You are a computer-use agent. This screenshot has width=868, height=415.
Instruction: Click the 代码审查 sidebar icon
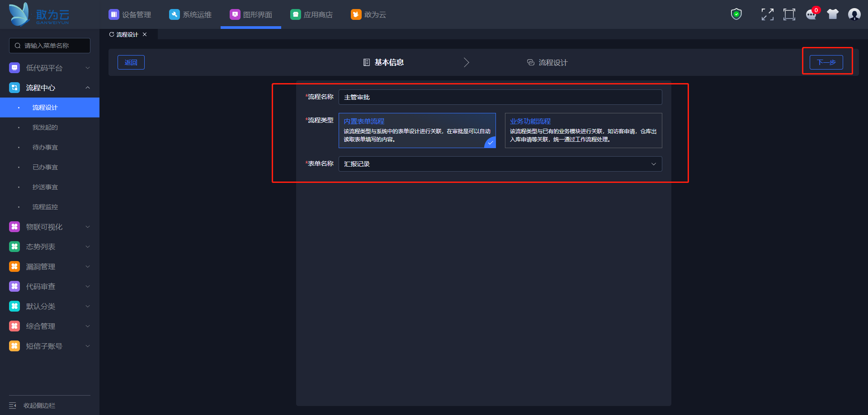click(14, 286)
